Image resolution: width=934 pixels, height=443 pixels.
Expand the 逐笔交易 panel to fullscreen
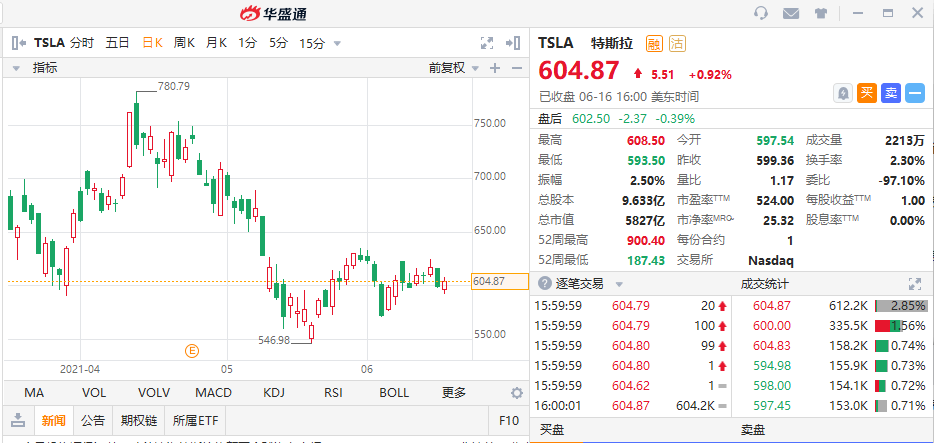click(x=914, y=284)
